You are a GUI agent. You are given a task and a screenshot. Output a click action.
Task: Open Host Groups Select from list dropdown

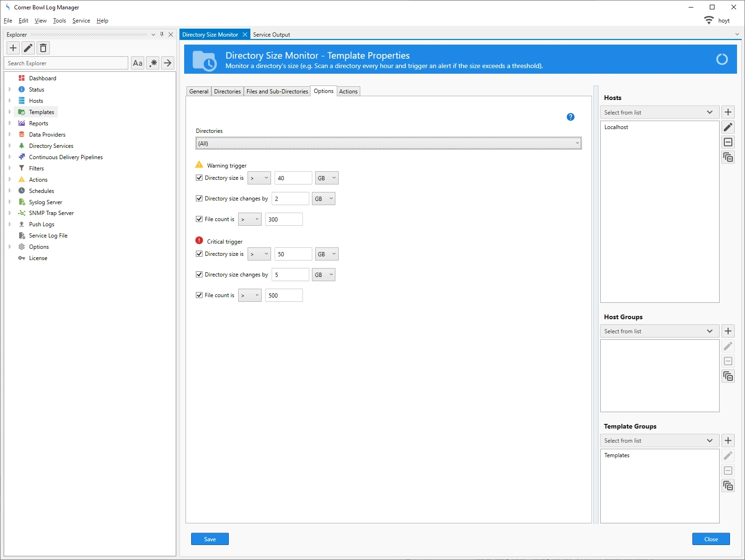[x=659, y=331]
